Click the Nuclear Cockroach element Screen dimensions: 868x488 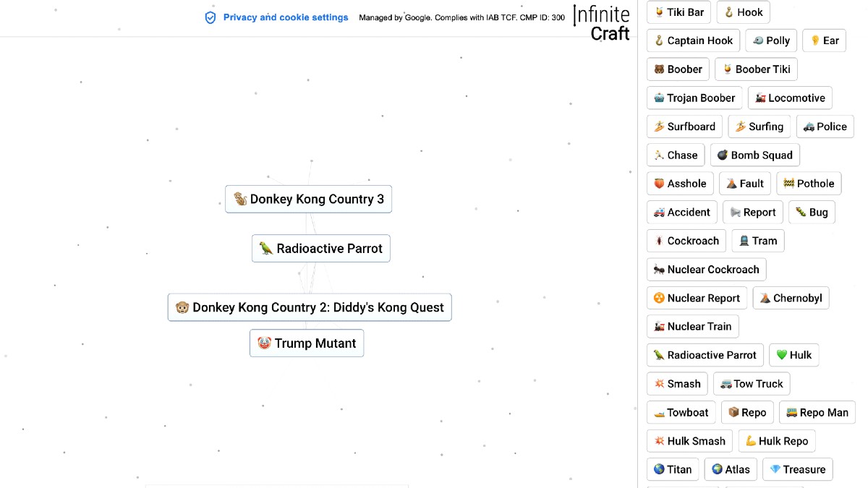(706, 270)
